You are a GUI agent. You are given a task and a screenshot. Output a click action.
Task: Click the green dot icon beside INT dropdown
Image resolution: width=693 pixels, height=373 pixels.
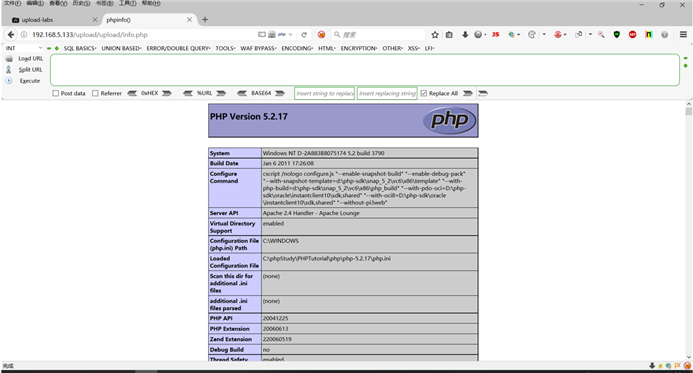[57, 48]
